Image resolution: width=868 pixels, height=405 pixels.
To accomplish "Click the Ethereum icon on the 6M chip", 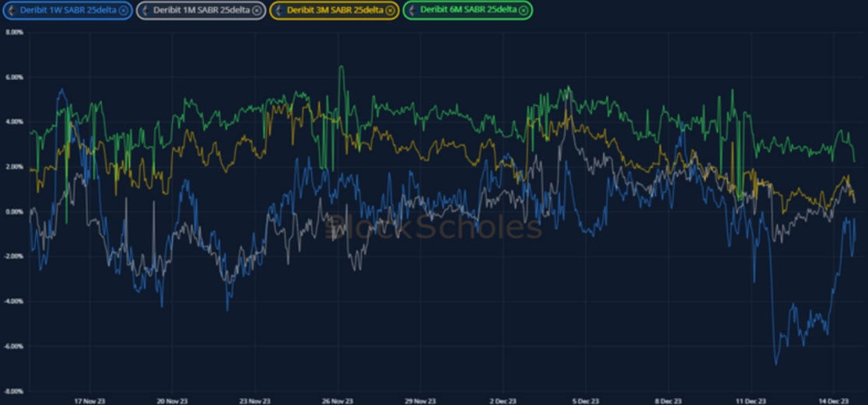I will tap(411, 10).
